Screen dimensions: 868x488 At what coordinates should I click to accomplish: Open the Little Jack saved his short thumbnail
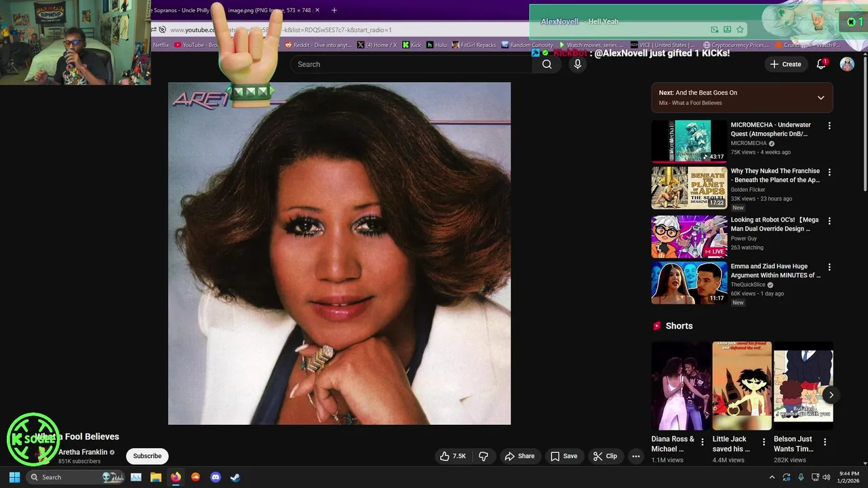tap(742, 386)
